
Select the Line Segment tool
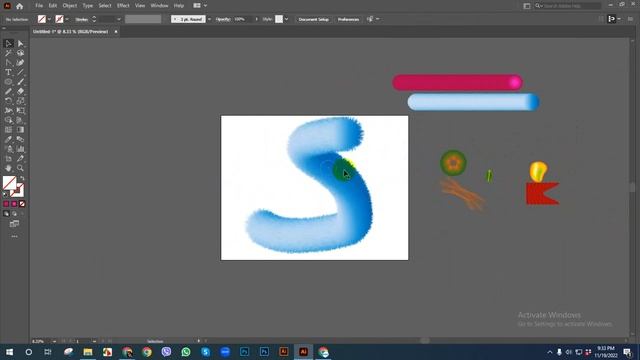point(20,72)
